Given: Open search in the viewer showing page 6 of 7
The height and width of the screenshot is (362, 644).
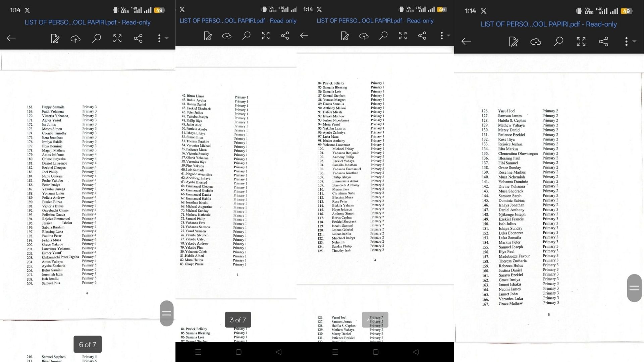Looking at the screenshot, I should coord(96,38).
